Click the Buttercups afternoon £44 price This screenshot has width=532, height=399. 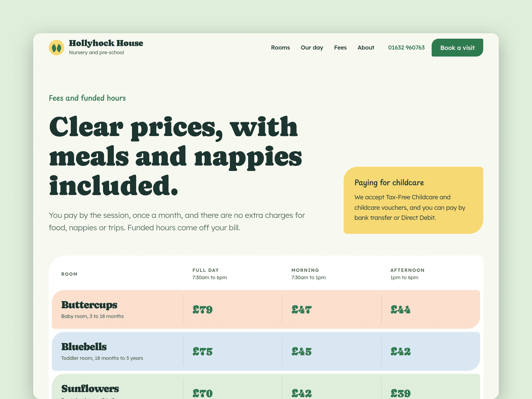pyautogui.click(x=400, y=310)
